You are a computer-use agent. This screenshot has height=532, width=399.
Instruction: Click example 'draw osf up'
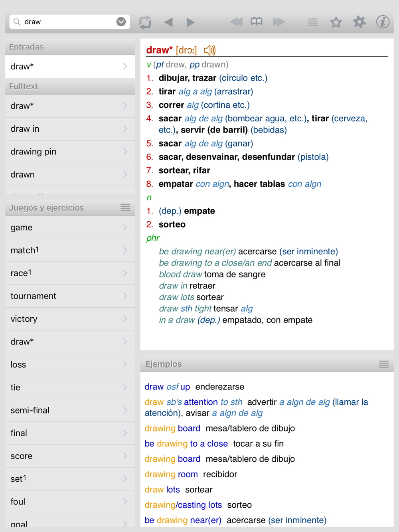[167, 387]
